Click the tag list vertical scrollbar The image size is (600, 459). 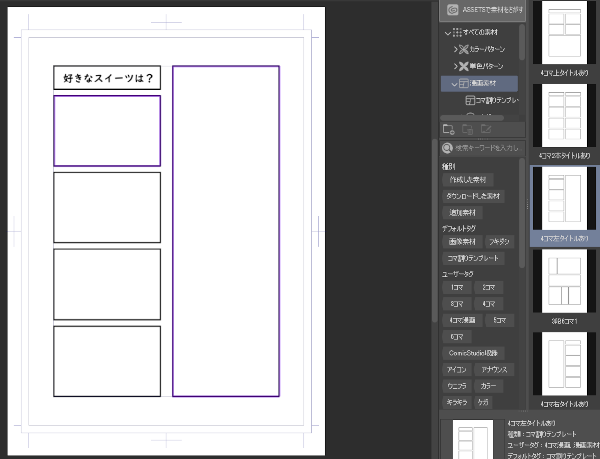[522, 213]
